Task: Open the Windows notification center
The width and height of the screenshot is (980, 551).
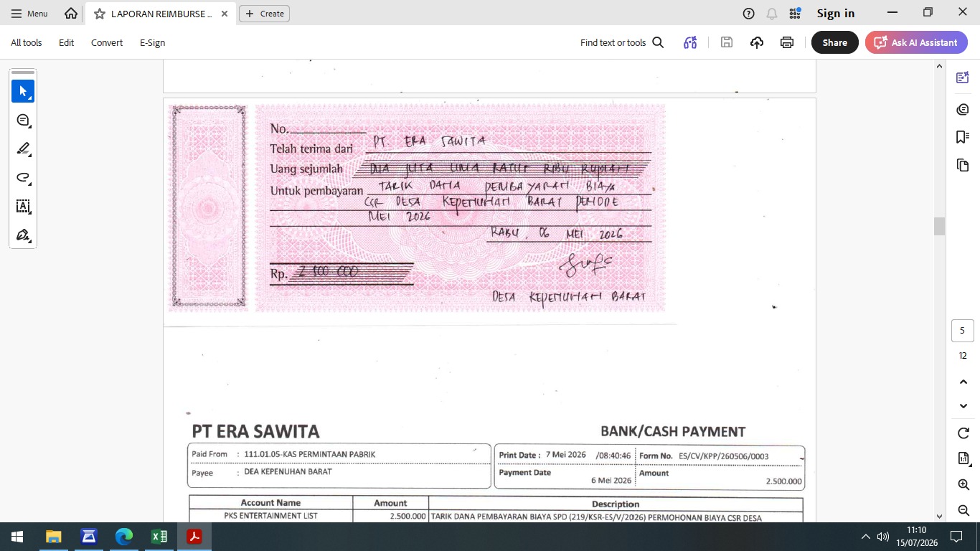Action: 956,537
